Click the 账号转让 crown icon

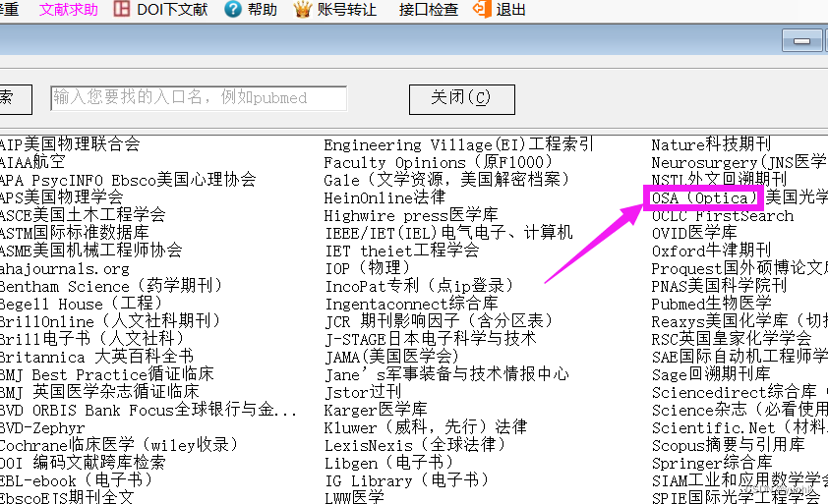click(x=303, y=9)
